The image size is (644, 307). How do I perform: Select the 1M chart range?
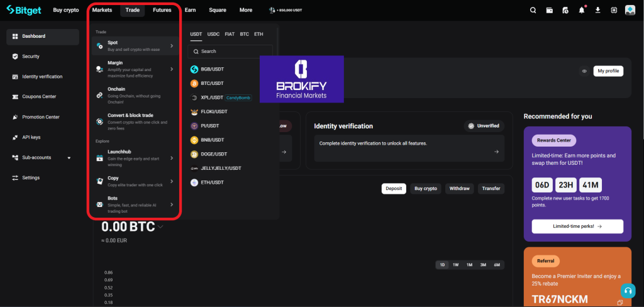pos(469,265)
